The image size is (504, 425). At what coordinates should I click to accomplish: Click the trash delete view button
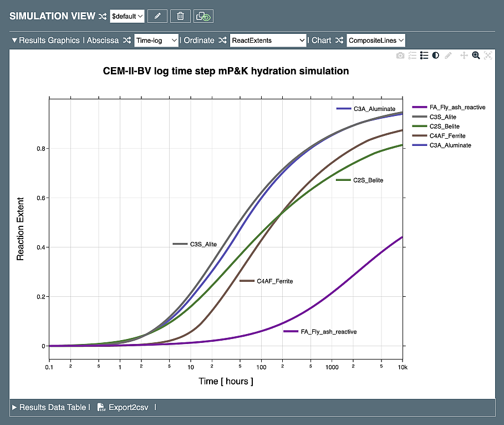coord(180,16)
